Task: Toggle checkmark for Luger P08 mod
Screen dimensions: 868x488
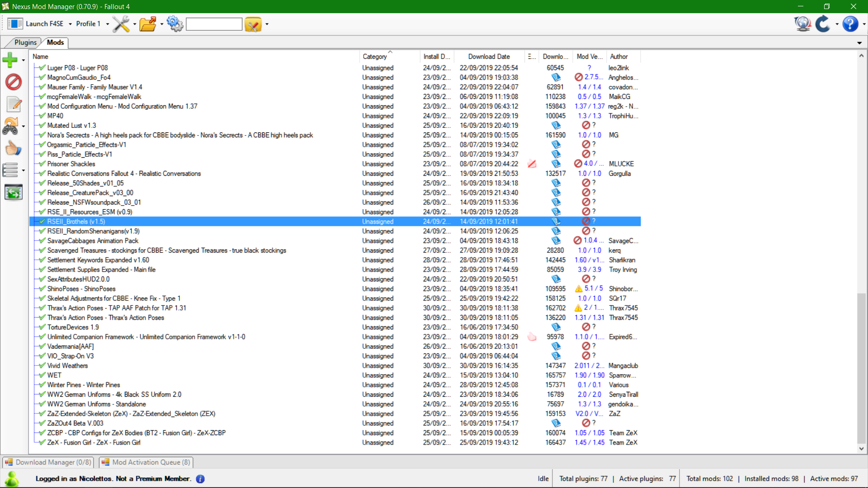Action: 42,68
